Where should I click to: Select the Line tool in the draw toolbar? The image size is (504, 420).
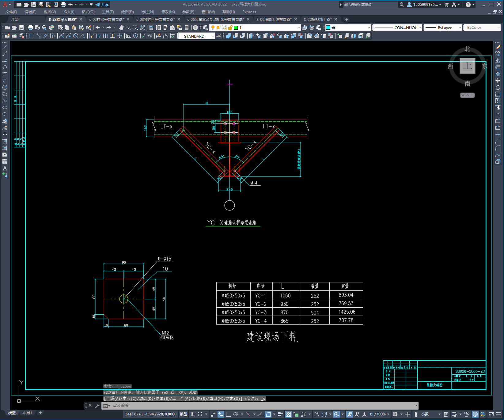(x=5, y=47)
